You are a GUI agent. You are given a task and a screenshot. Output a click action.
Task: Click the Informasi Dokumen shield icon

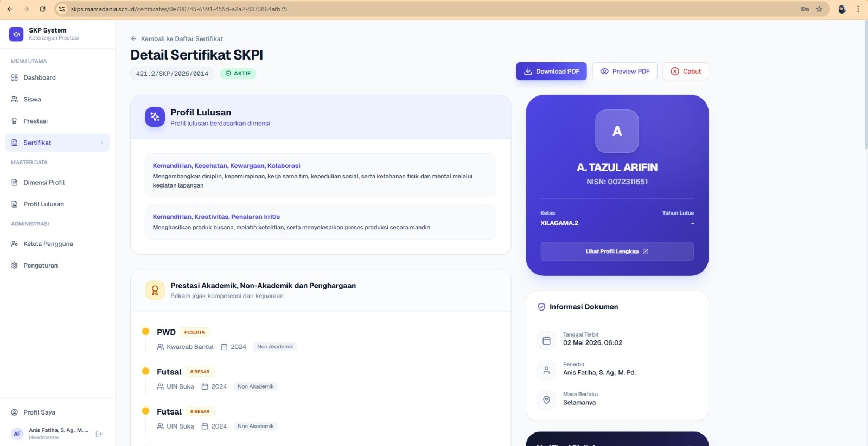(541, 307)
